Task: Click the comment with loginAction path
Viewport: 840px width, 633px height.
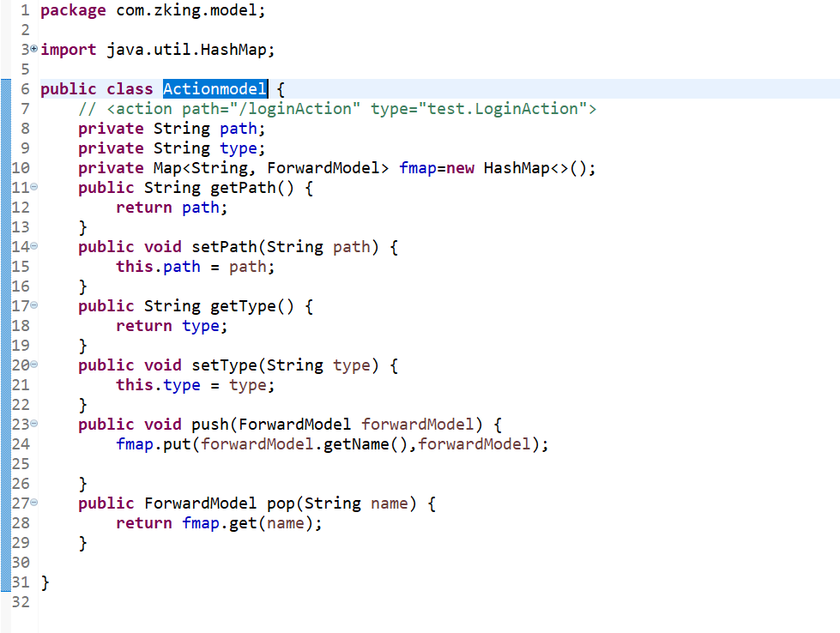Action: [337, 109]
